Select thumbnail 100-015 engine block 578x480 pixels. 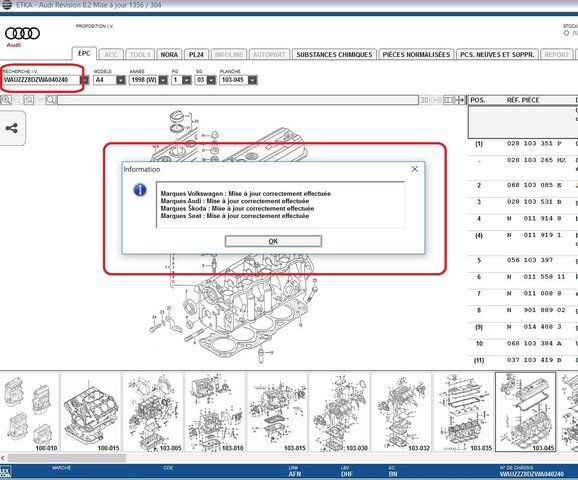(x=91, y=412)
